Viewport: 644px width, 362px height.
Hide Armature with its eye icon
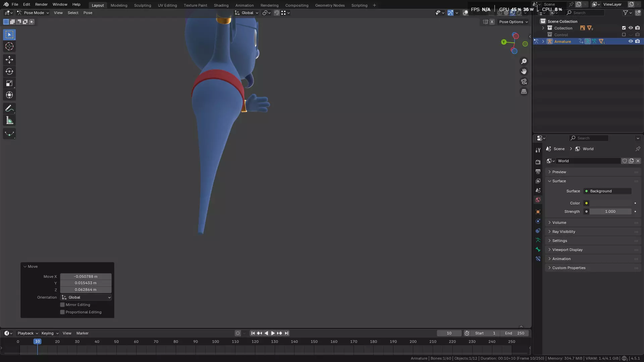point(631,42)
